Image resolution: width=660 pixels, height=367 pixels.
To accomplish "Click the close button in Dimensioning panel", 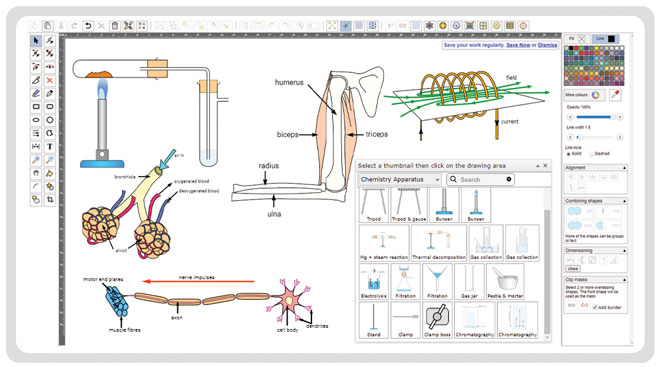I will [x=573, y=269].
